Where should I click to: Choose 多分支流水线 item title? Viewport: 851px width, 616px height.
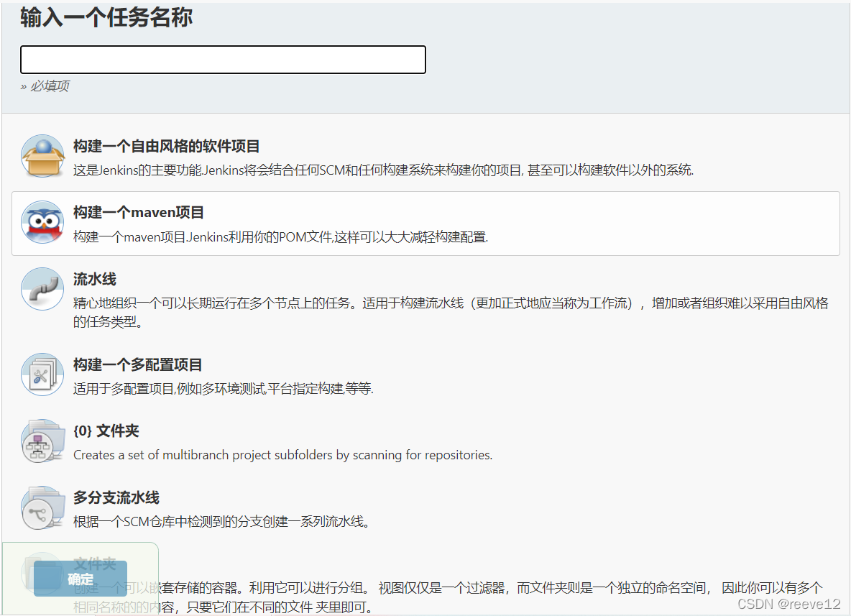click(x=116, y=497)
